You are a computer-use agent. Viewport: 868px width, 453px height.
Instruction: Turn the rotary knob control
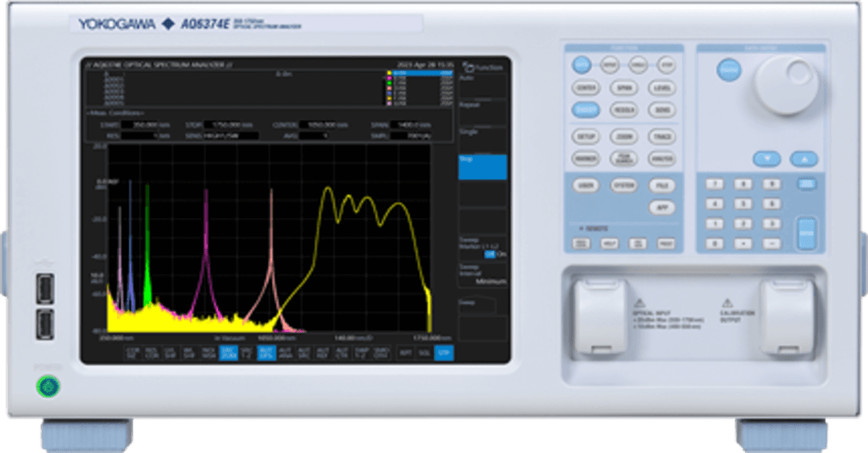point(785,85)
